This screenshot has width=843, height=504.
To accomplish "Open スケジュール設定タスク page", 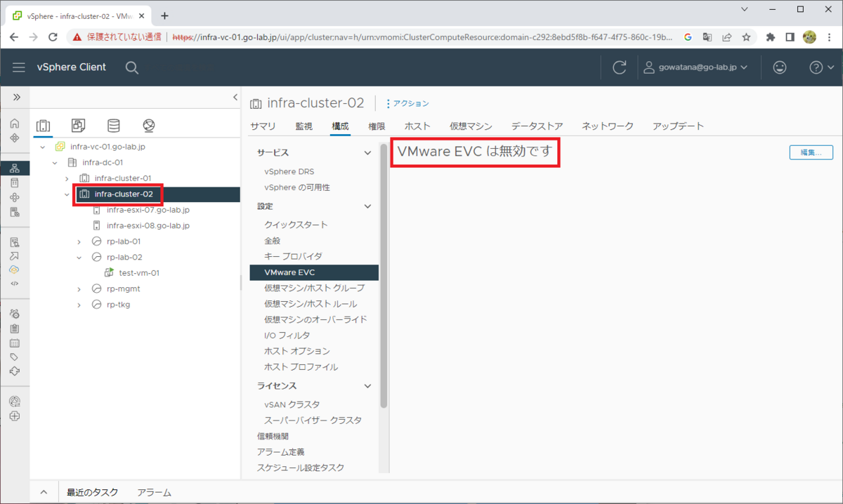I will point(301,467).
